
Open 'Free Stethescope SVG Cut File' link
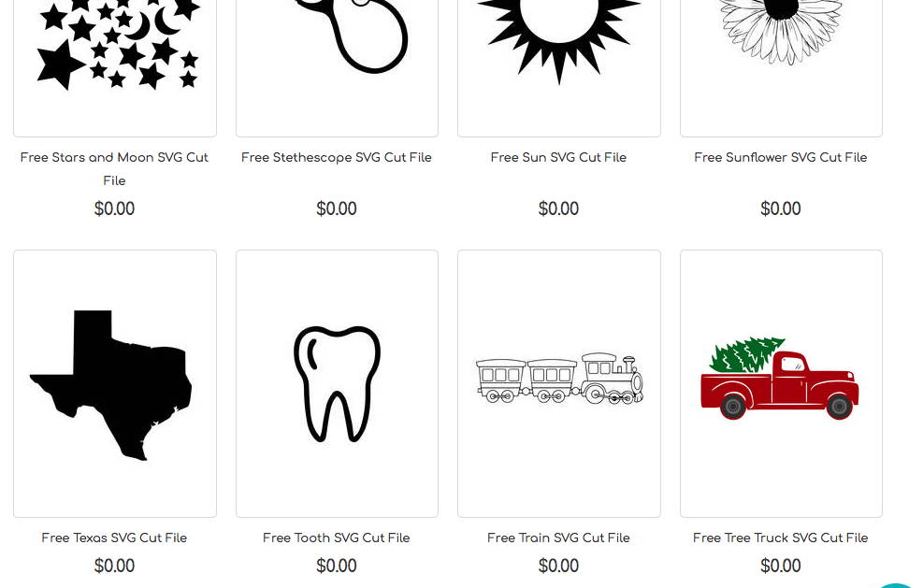(x=337, y=157)
